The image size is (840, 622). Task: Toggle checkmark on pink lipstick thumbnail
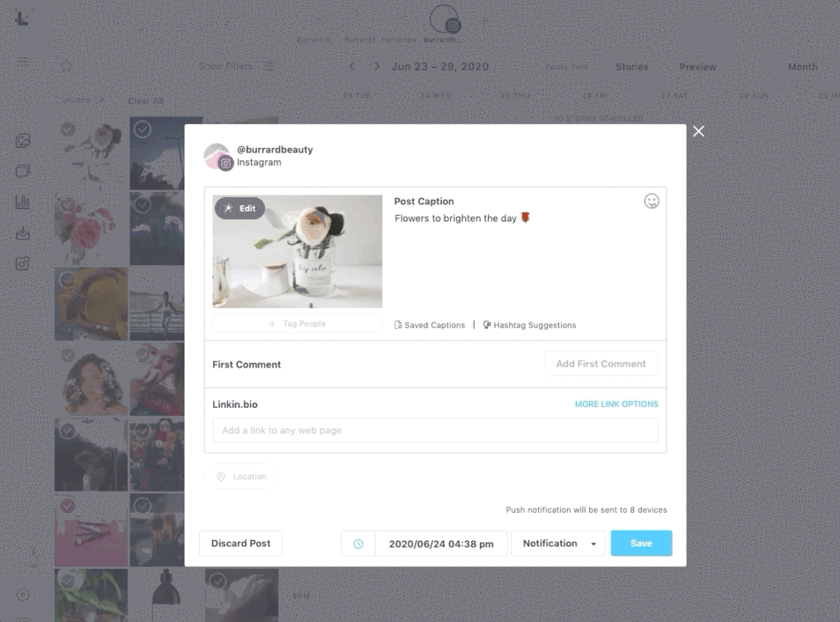(67, 505)
